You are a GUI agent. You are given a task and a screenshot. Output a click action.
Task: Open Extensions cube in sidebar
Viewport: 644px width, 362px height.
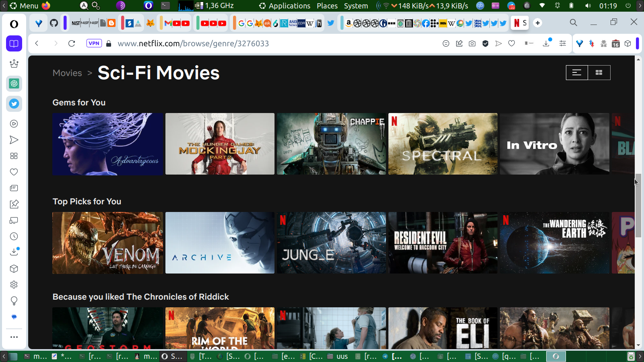coord(14,269)
